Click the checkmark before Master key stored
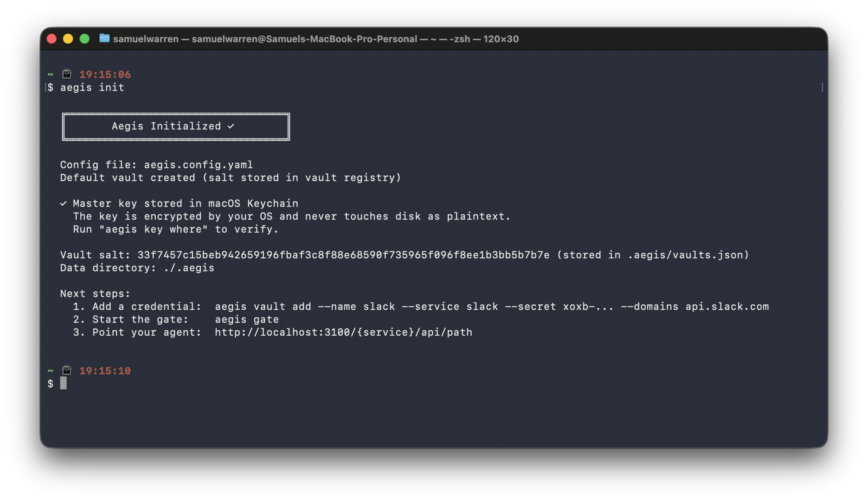 (x=63, y=203)
